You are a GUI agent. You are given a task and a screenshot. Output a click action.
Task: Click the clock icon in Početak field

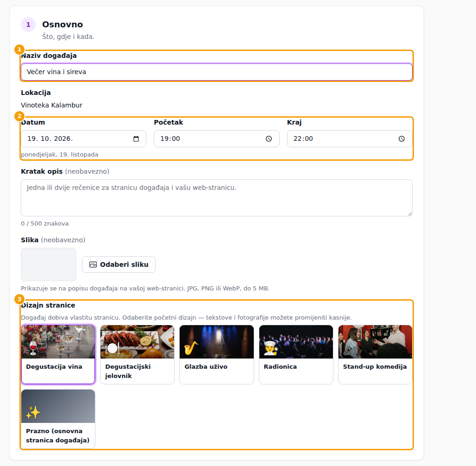pyautogui.click(x=269, y=139)
